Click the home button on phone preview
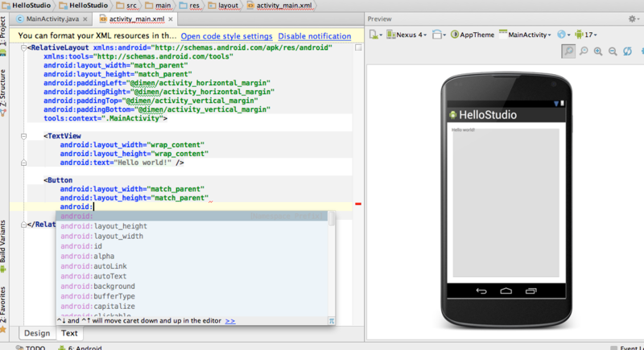Viewport: 644px width, 350px height. pos(506,291)
